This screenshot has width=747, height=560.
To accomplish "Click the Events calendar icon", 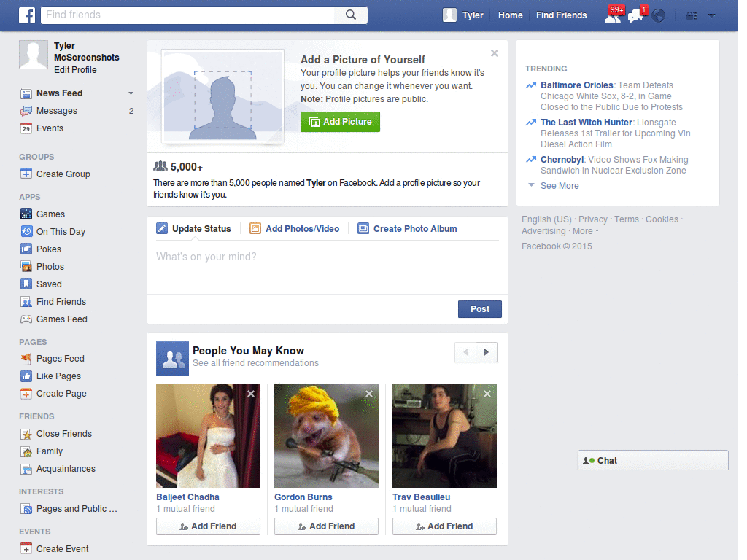I will (x=26, y=128).
